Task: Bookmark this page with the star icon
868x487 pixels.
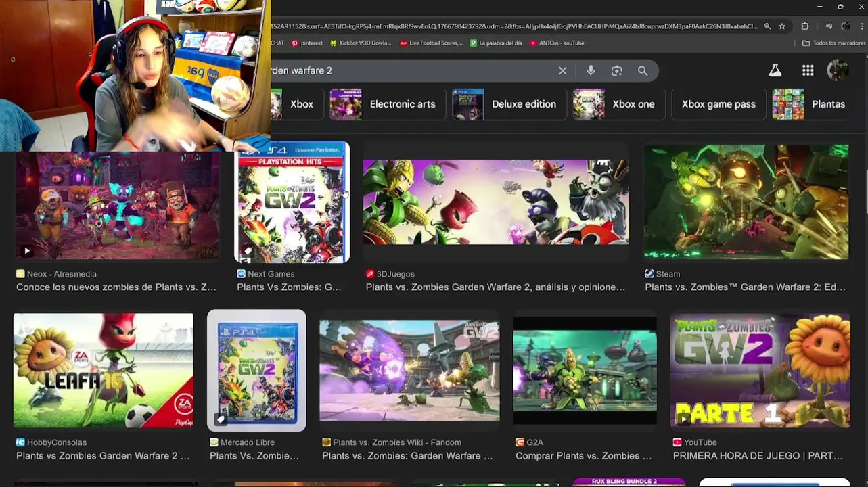Action: click(782, 26)
